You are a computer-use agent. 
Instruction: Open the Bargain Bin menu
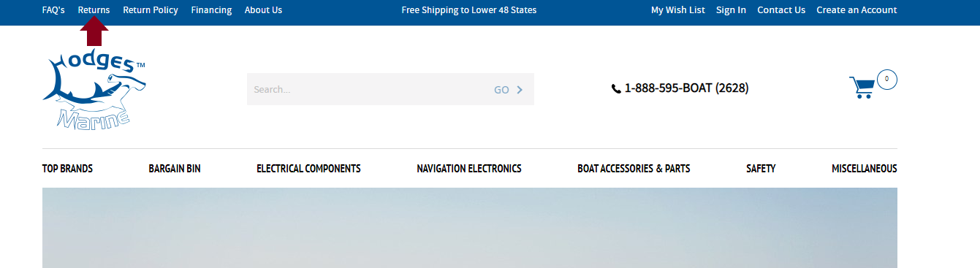click(175, 169)
